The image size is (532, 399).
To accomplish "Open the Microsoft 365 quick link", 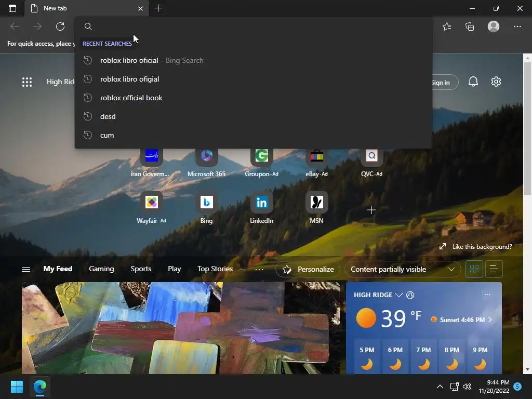I will point(206,163).
